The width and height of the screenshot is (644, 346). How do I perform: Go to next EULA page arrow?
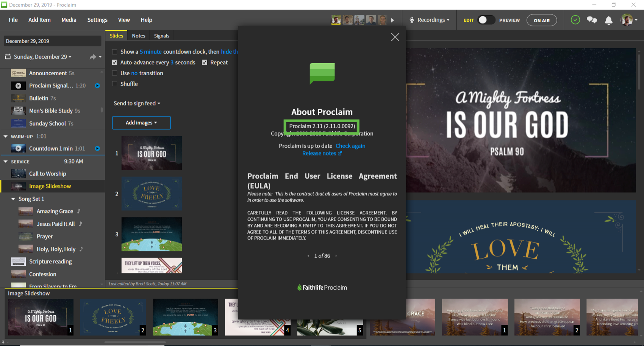click(x=336, y=256)
